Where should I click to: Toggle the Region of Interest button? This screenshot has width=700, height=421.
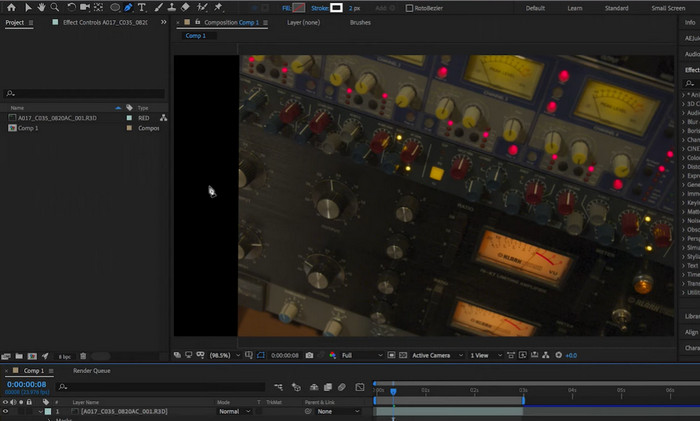pos(391,355)
